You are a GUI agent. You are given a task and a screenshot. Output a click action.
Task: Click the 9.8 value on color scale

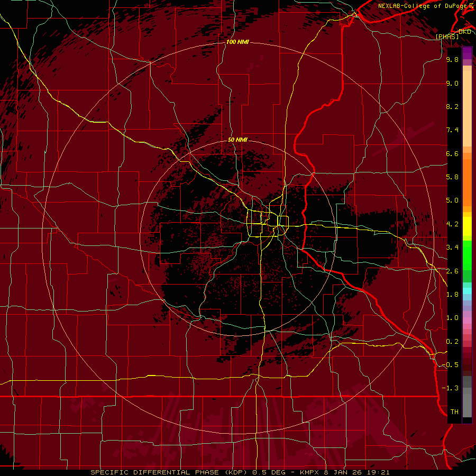pos(452,59)
